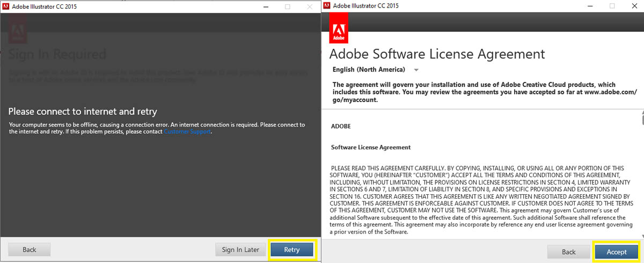Viewport: 644px width, 263px height.
Task: Close the Sign In Required window
Action: (310, 6)
